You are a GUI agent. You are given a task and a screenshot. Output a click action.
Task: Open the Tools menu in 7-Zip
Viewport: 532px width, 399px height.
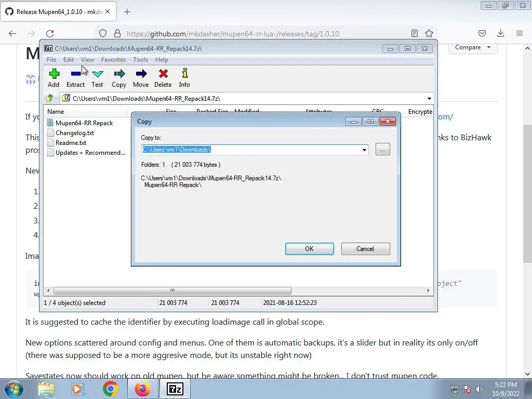pos(140,60)
